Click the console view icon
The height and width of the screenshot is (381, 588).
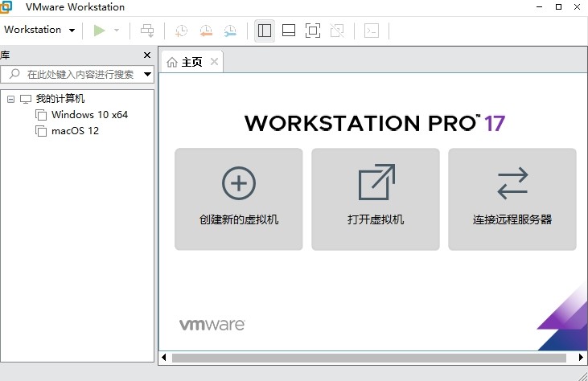tap(372, 31)
